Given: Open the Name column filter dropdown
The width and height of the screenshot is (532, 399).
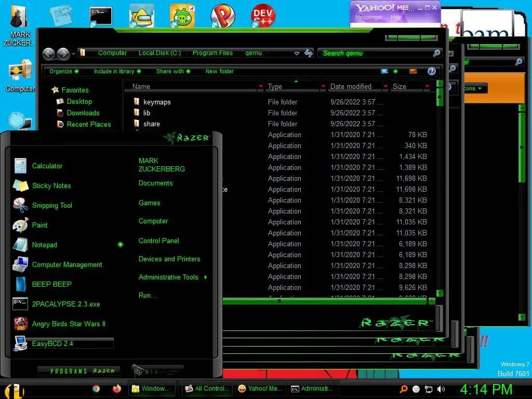Looking at the screenshot, I should tap(261, 87).
